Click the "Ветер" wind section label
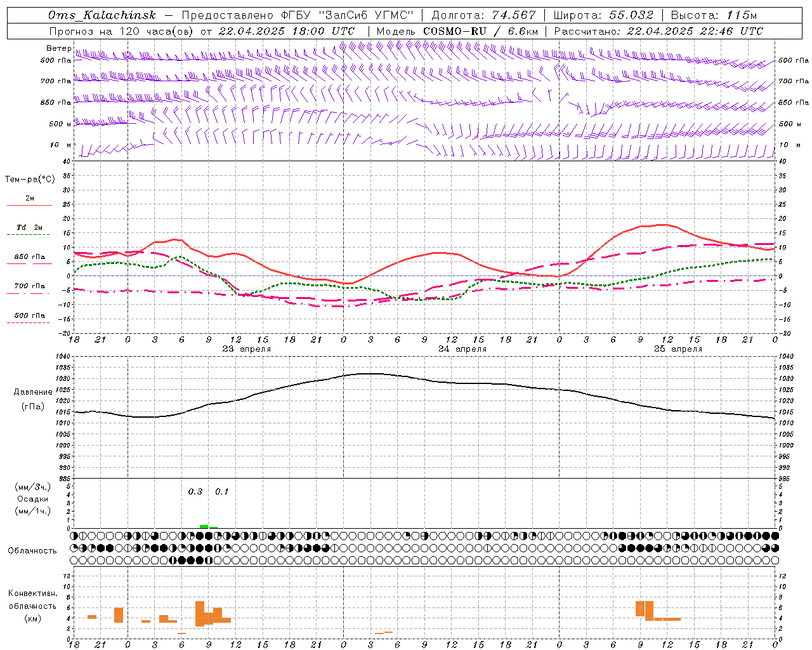This screenshot has width=812, height=650. pos(58,48)
